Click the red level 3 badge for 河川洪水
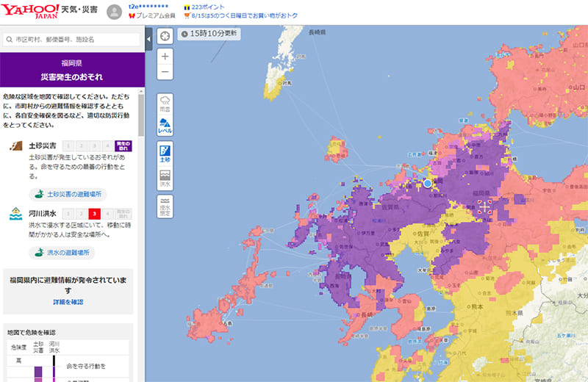This screenshot has height=382, width=588. [x=94, y=214]
